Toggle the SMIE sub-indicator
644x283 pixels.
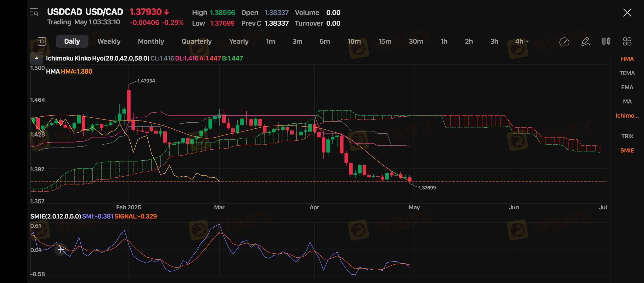point(627,150)
